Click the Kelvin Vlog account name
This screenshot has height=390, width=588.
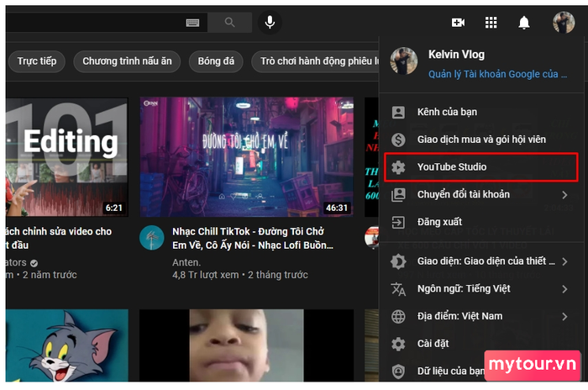pyautogui.click(x=456, y=55)
